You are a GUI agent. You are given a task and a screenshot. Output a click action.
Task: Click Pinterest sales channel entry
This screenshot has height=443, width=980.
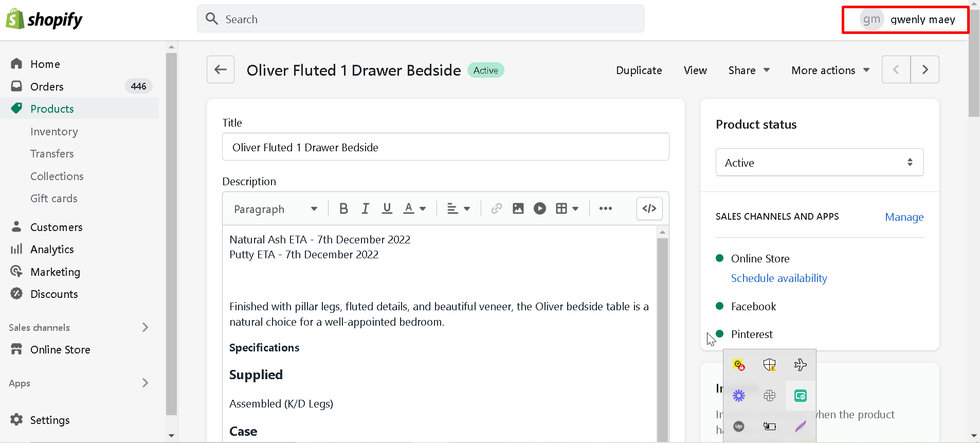752,334
